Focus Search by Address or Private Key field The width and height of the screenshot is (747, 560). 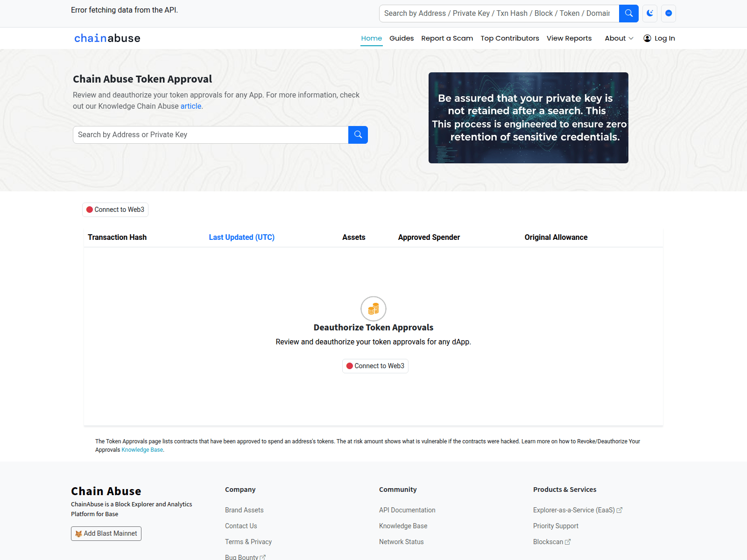click(x=211, y=135)
